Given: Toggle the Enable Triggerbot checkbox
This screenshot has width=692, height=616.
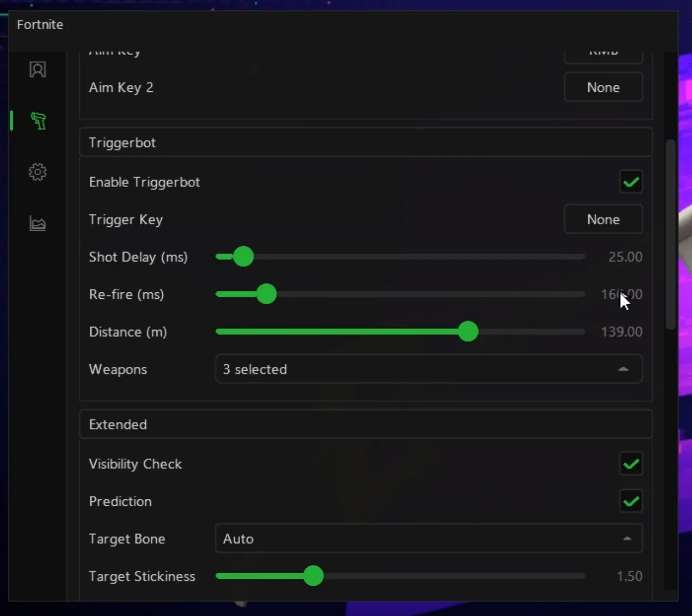Looking at the screenshot, I should [x=631, y=182].
